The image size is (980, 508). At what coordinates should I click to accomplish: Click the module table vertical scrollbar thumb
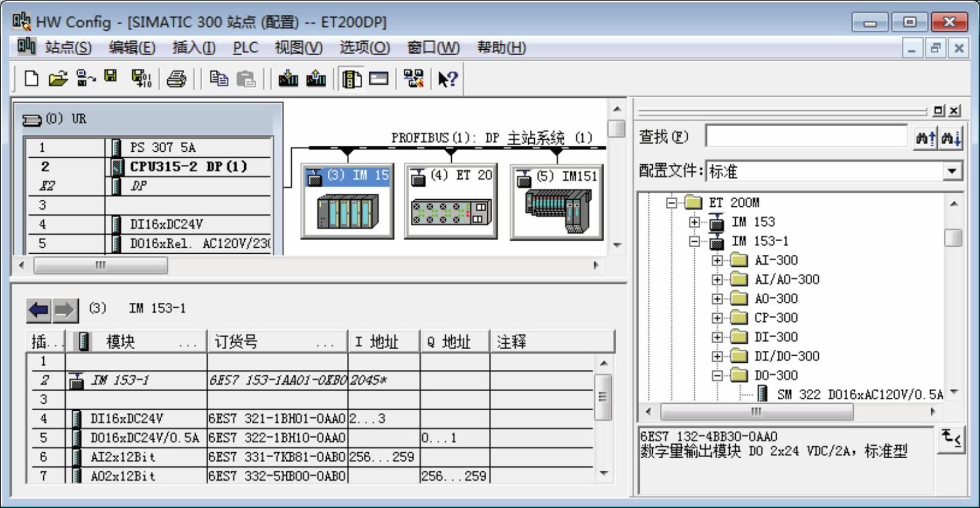point(603,397)
